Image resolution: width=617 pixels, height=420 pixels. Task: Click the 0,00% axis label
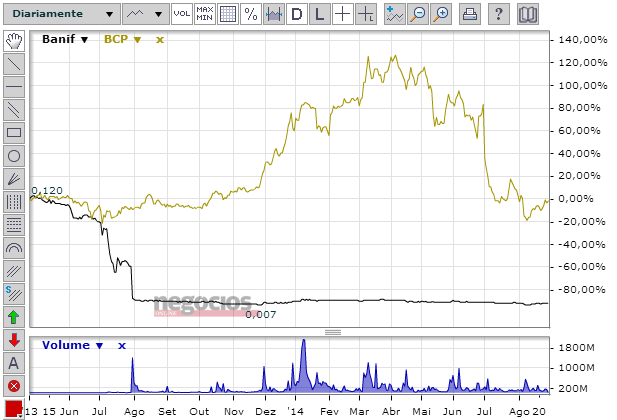576,199
